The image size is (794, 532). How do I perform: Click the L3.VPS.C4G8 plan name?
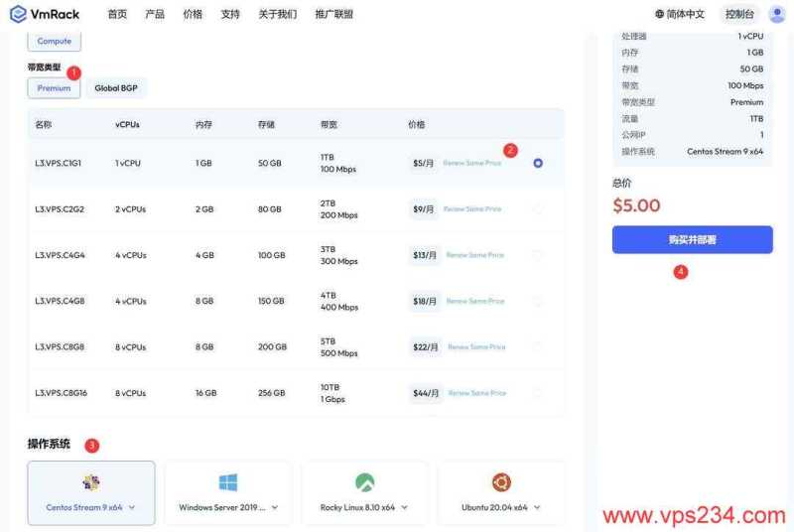(60, 301)
